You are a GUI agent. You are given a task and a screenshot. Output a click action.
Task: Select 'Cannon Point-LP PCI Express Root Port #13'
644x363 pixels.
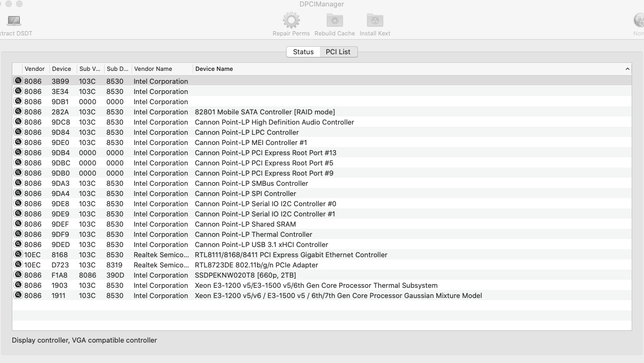pos(266,153)
